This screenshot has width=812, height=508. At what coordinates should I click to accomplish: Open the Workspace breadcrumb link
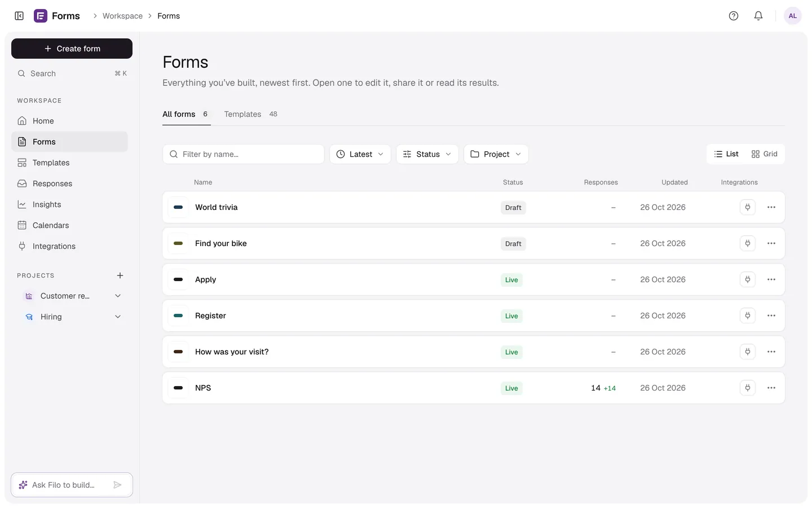[x=122, y=16]
